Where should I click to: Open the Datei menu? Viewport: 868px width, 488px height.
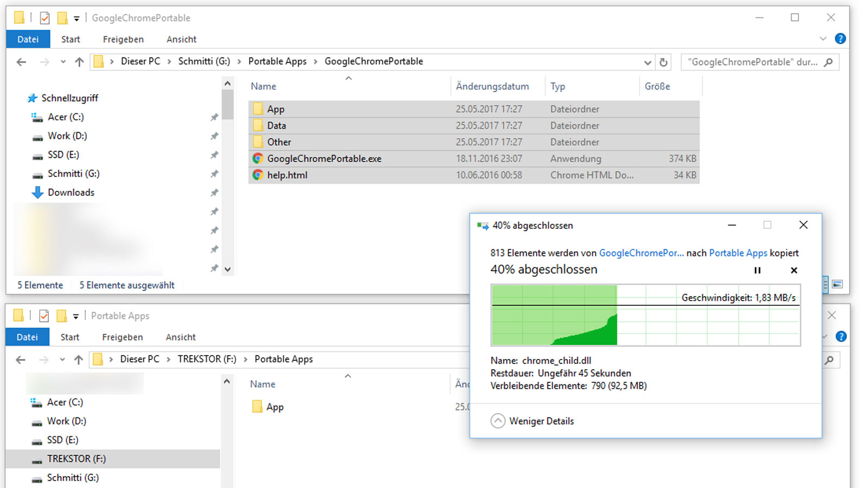pos(28,39)
